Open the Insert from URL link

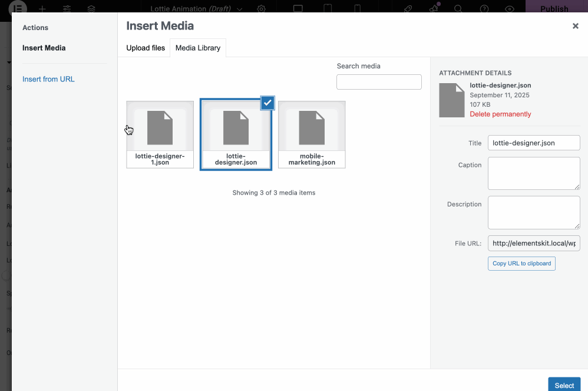point(48,78)
